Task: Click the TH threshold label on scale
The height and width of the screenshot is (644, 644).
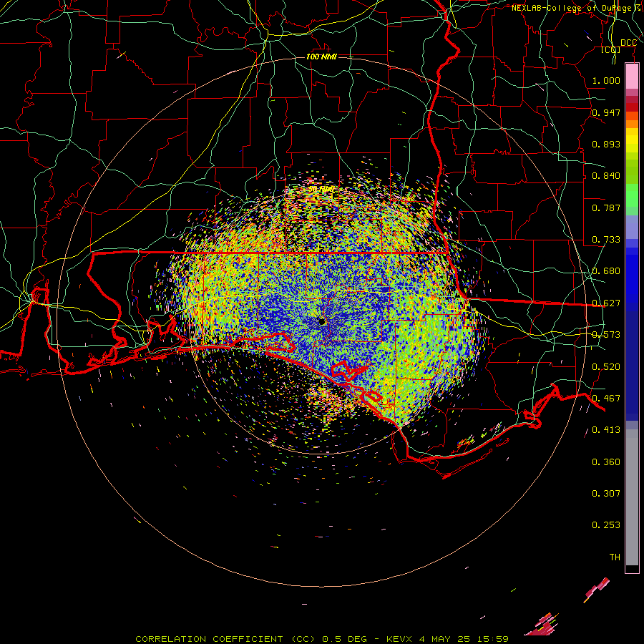Action: point(615,557)
